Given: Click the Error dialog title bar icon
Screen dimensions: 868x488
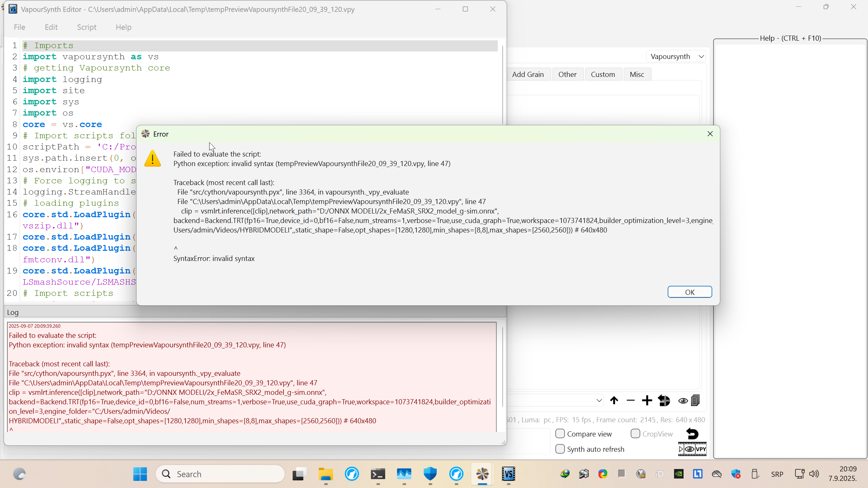Looking at the screenshot, I should pos(145,134).
